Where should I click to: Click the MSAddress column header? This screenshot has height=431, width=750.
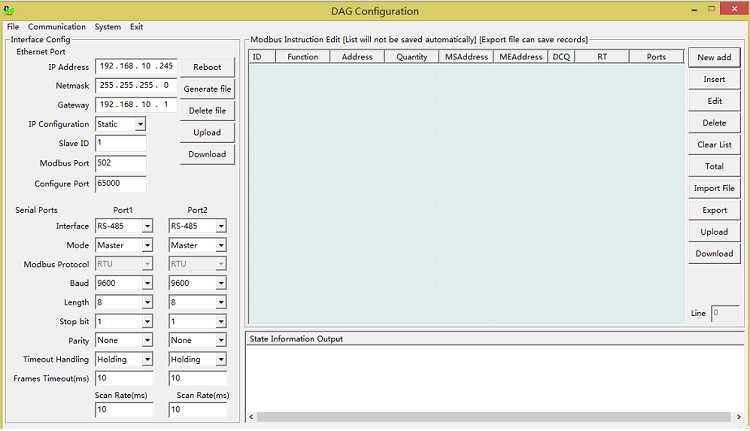(x=466, y=57)
